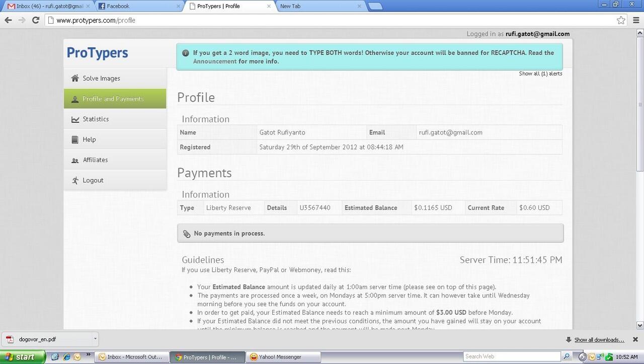This screenshot has width=644, height=364.
Task: Open the new tab button
Action: tap(375, 6)
